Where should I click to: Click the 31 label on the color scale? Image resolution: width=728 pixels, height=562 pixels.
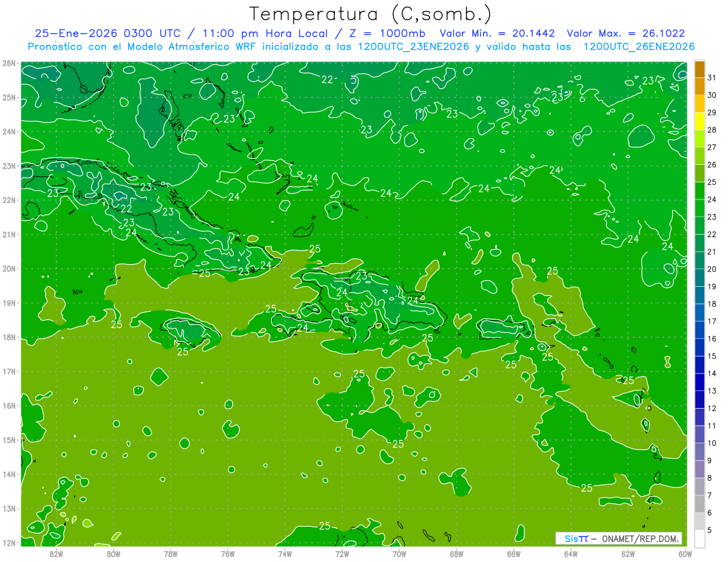click(x=712, y=77)
